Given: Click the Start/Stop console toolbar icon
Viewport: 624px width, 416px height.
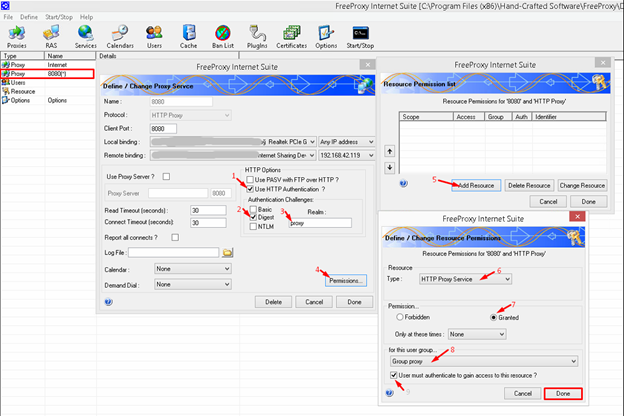Looking at the screenshot, I should (x=360, y=37).
